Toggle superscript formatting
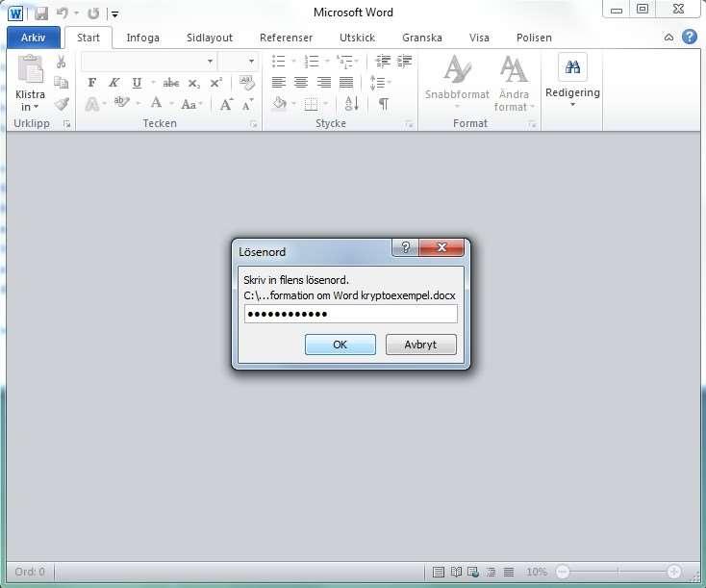 [x=216, y=83]
